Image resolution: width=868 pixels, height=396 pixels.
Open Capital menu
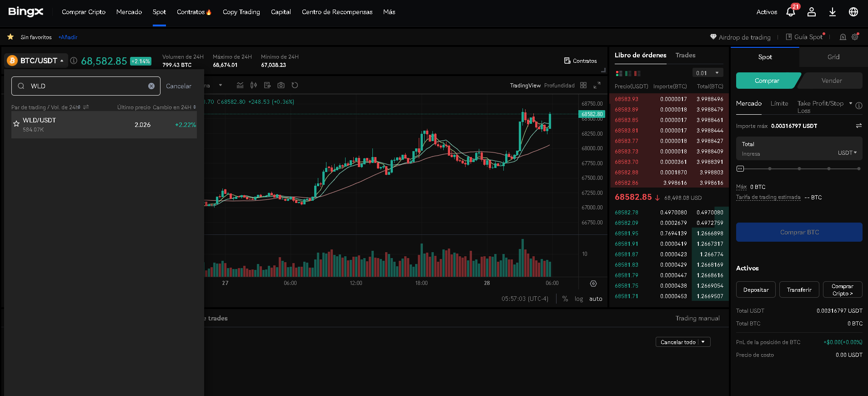[x=281, y=12]
